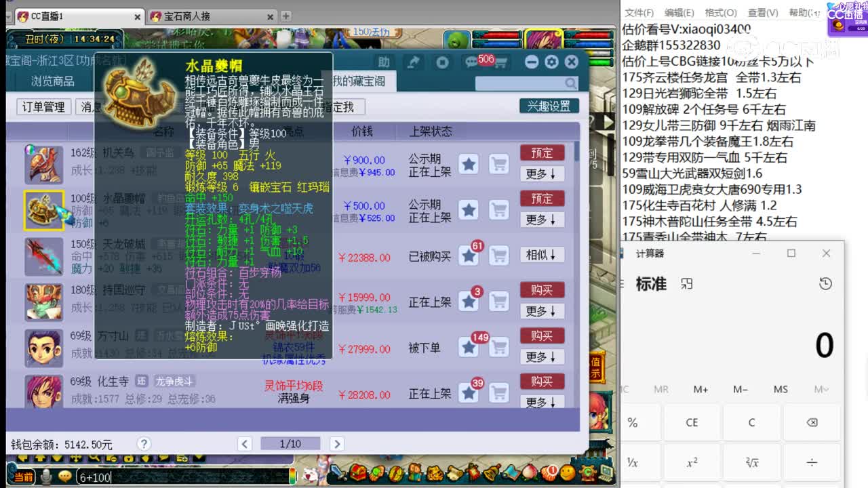Open 查看(V) menu in notepad
Image resolution: width=868 pixels, height=488 pixels.
pyautogui.click(x=763, y=12)
